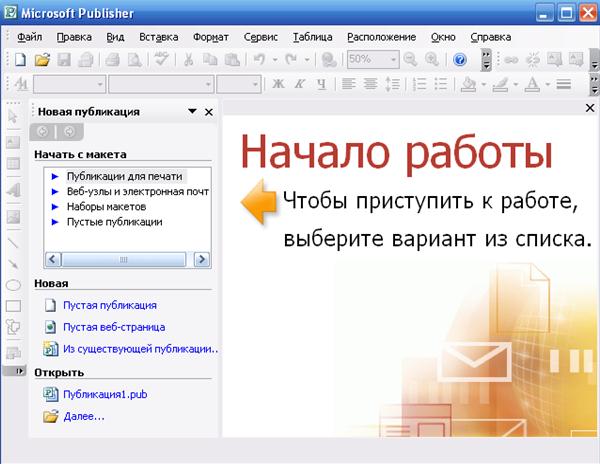Image resolution: width=600 pixels, height=464 pixels.
Task: Open the Таблица menu
Action: [312, 37]
